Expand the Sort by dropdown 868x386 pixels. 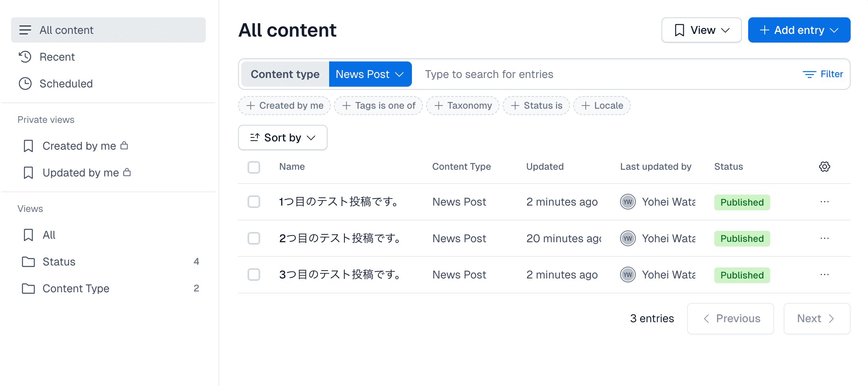pyautogui.click(x=282, y=137)
